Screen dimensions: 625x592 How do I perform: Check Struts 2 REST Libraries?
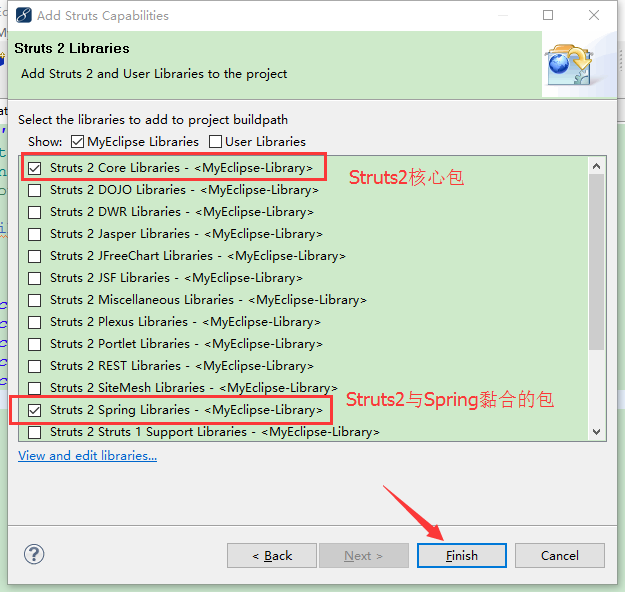pyautogui.click(x=35, y=366)
